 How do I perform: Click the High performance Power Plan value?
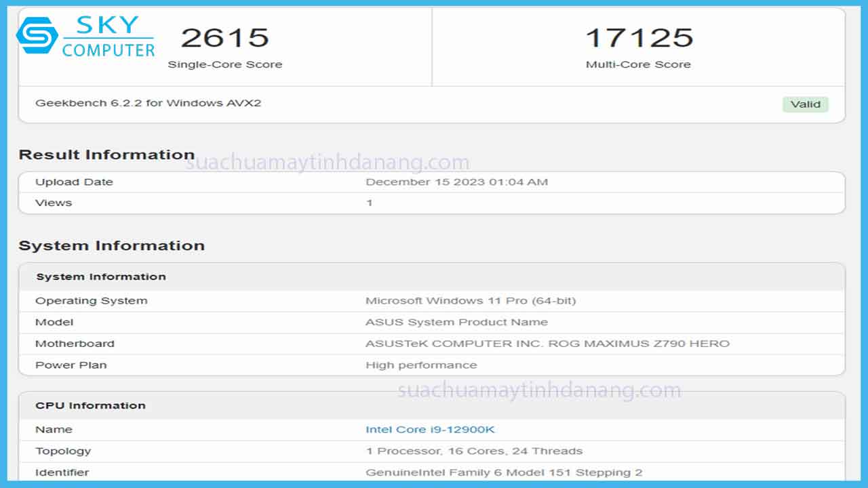pos(422,365)
